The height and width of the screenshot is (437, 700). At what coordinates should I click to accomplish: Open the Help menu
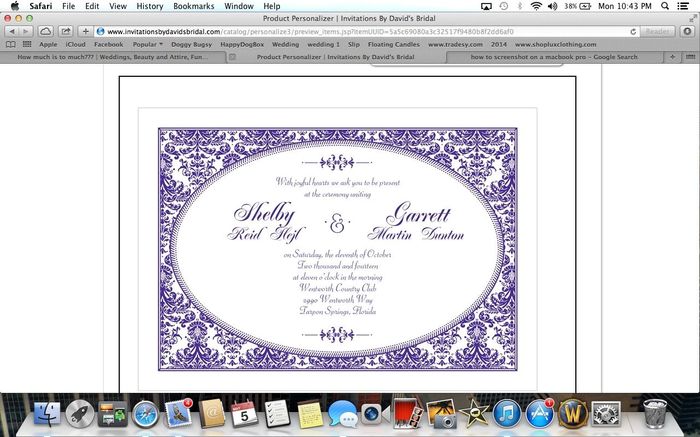271,6
